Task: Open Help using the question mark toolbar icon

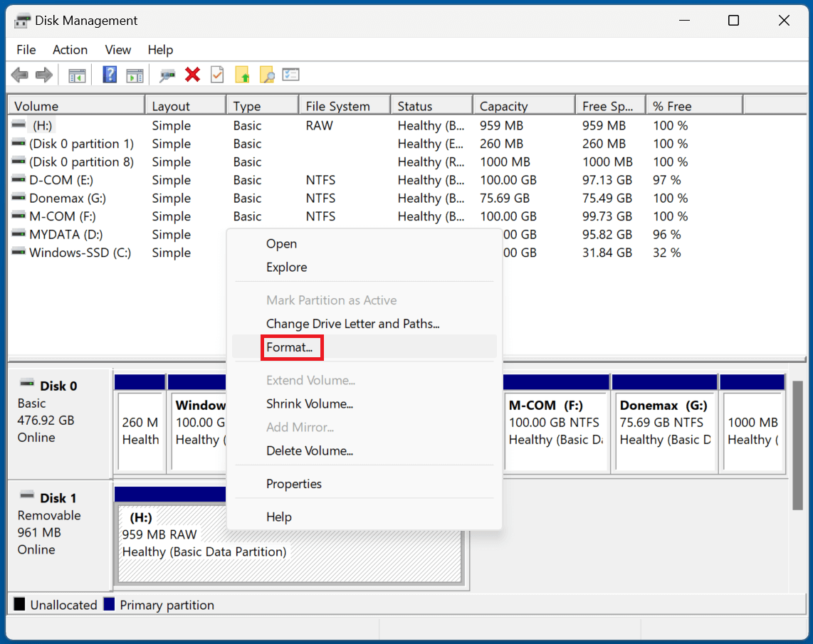Action: point(109,74)
